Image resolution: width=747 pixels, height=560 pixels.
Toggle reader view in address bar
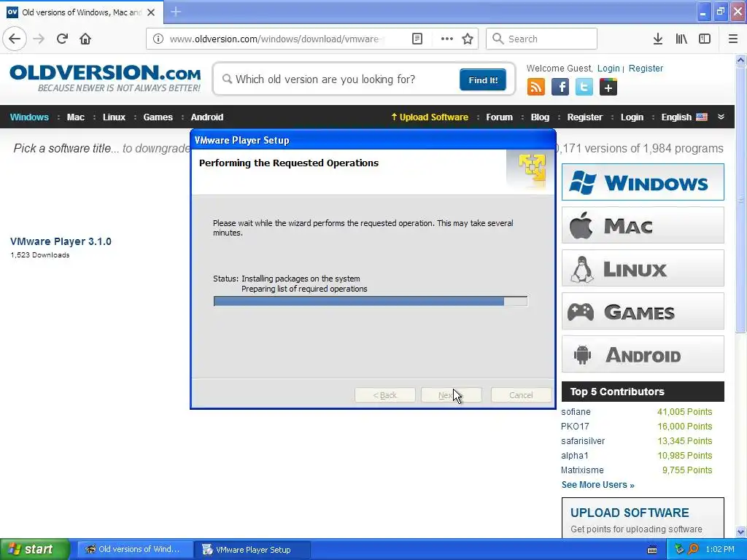417,39
